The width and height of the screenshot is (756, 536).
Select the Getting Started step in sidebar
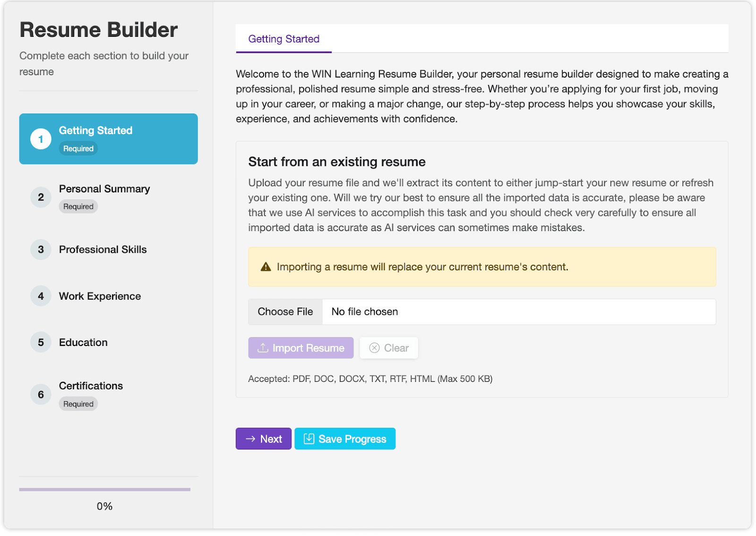[108, 138]
